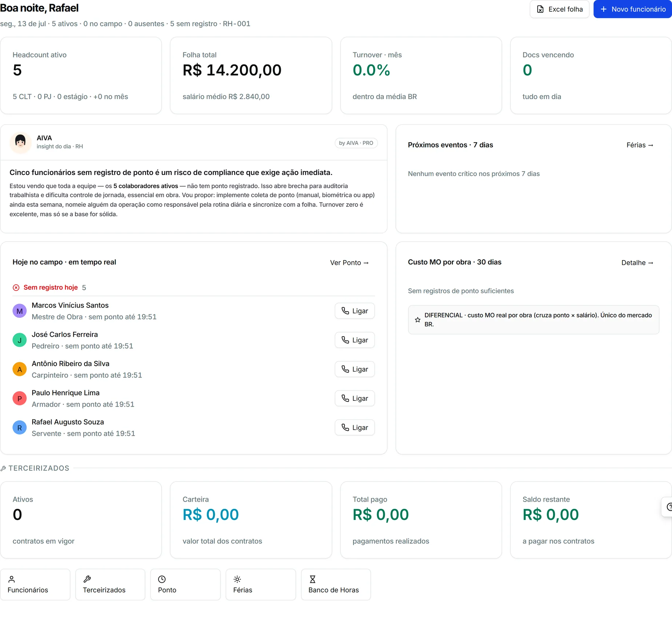Click the salário médio R$ 2.840,00 text
Screen dimensions: 672x620
[x=226, y=97]
